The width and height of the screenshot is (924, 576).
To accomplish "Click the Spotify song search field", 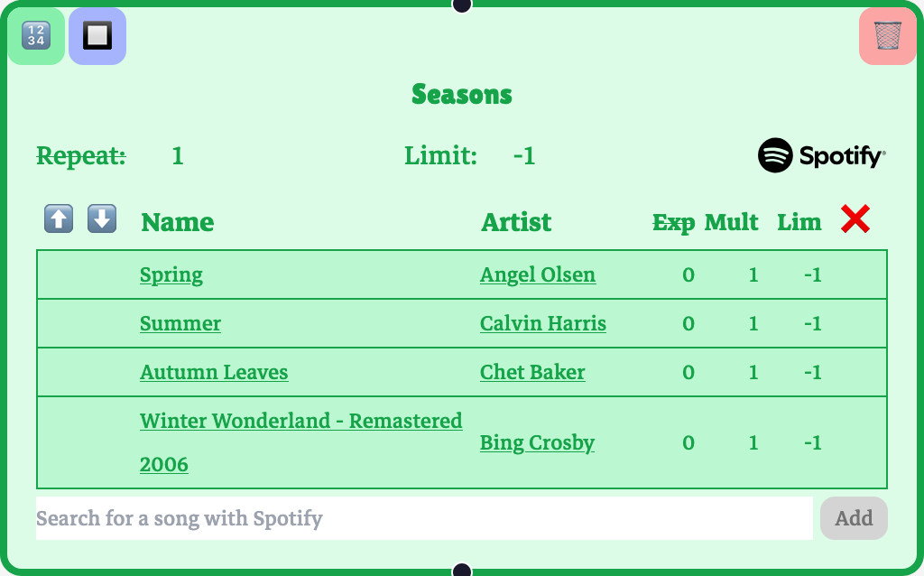I will click(x=424, y=518).
